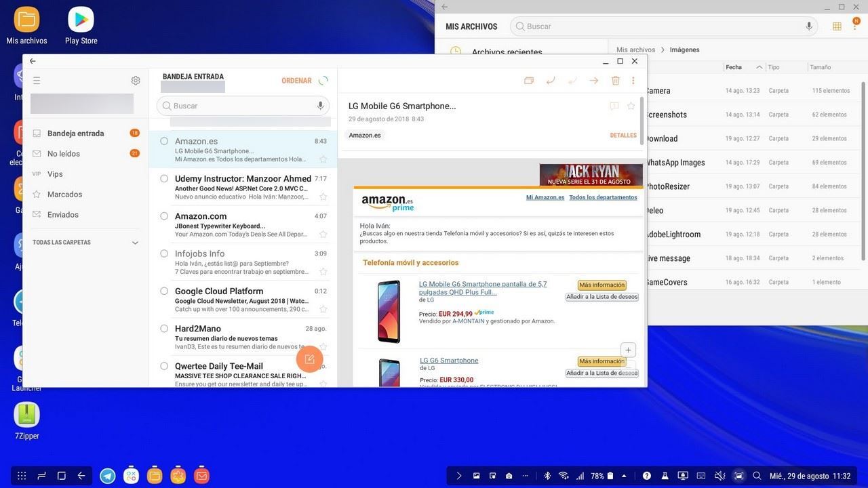Open the Bandeja entrada folder
The height and width of the screenshot is (488, 868).
point(85,134)
